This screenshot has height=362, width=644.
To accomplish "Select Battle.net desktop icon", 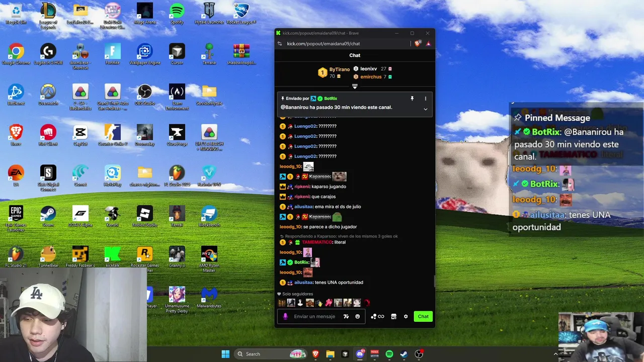I will (16, 95).
